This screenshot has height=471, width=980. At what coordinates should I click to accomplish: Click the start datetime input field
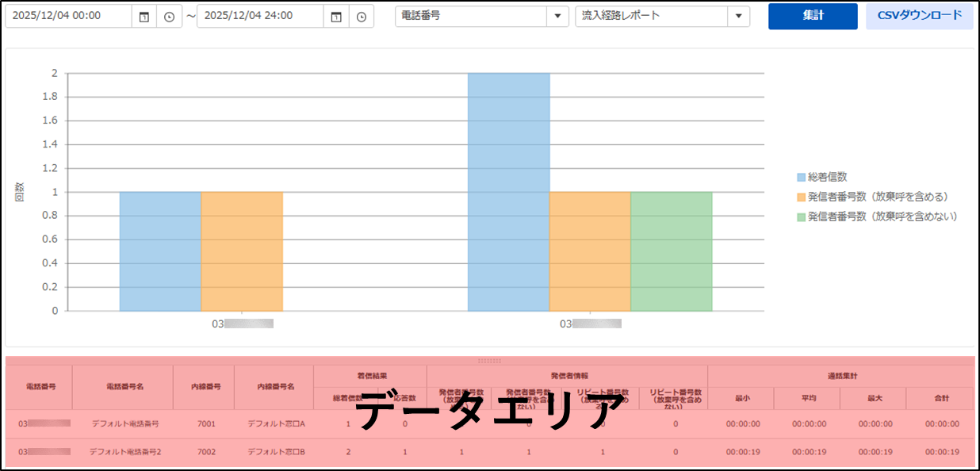pos(67,16)
